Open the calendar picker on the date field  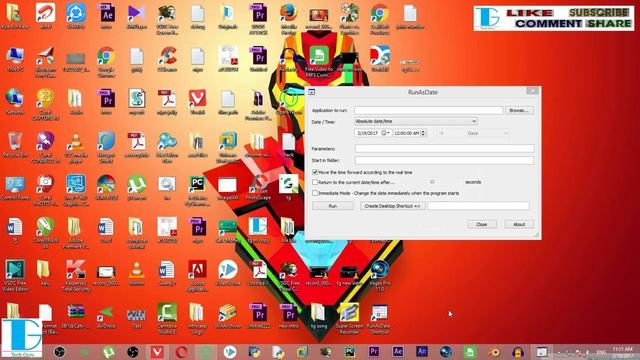(385, 133)
